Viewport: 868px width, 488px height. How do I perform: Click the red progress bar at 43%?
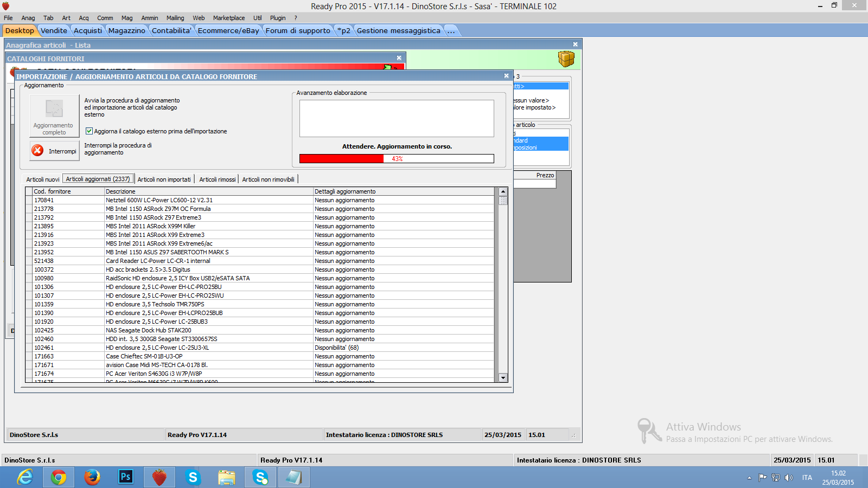coord(397,159)
